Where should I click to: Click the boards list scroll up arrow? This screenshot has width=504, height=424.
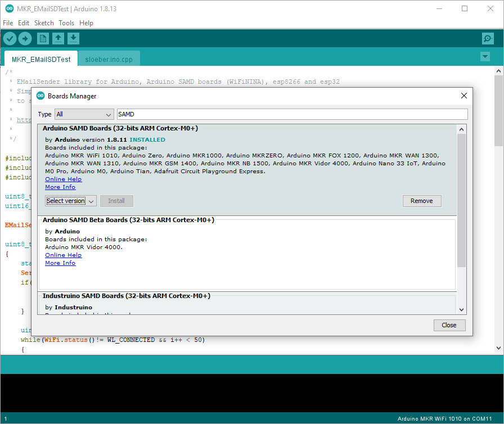point(461,129)
